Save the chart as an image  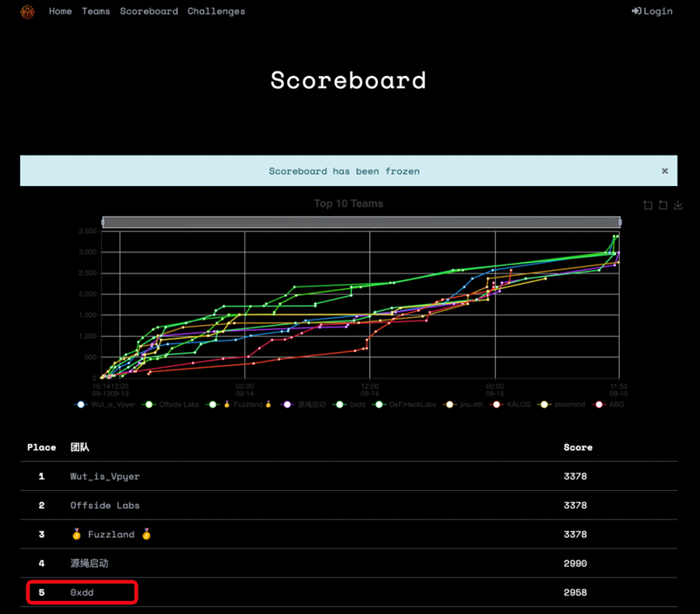(x=678, y=205)
